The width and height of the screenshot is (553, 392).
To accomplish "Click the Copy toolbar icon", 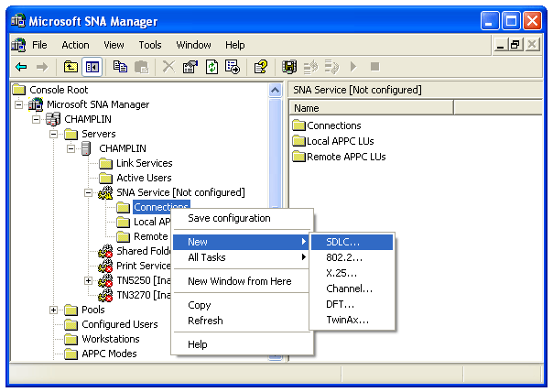I will coord(120,67).
